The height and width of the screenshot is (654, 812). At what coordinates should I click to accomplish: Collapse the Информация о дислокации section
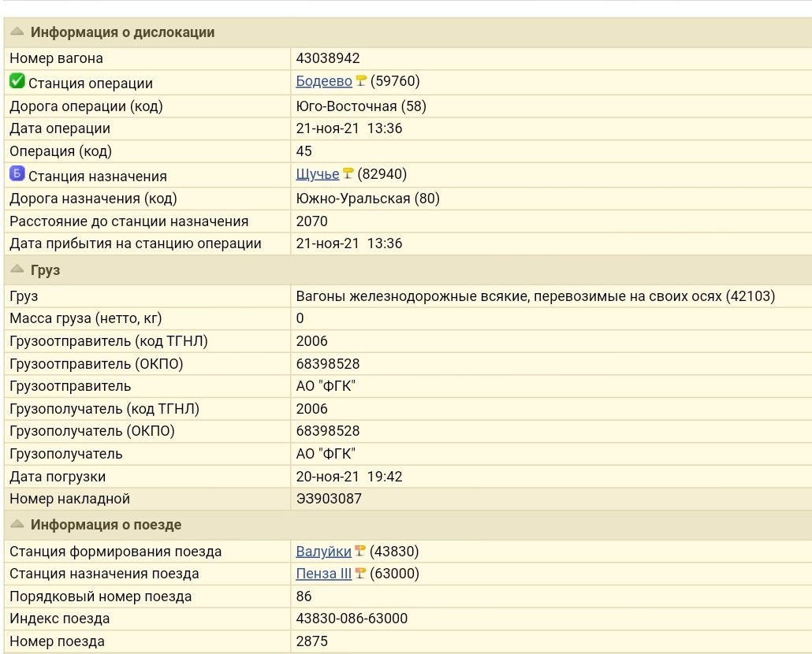pyautogui.click(x=17, y=32)
